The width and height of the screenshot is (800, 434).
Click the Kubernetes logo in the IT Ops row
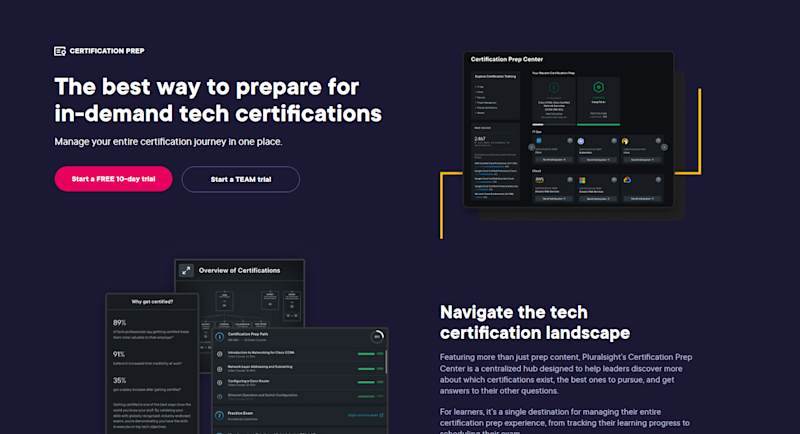[x=581, y=141]
